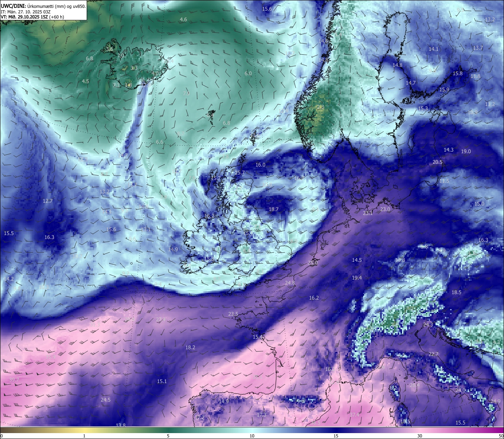Image resolution: width=504 pixels, height=439 pixels.
Task: Click the map value 4.5
Action: coord(85,81)
